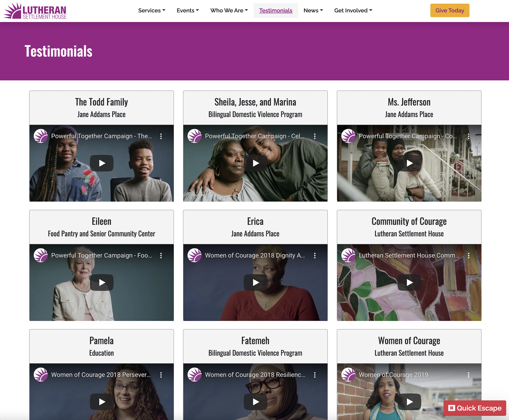The width and height of the screenshot is (509, 420).
Task: Open the three-dot menu on Ms. Jefferson video
Action: 468,136
